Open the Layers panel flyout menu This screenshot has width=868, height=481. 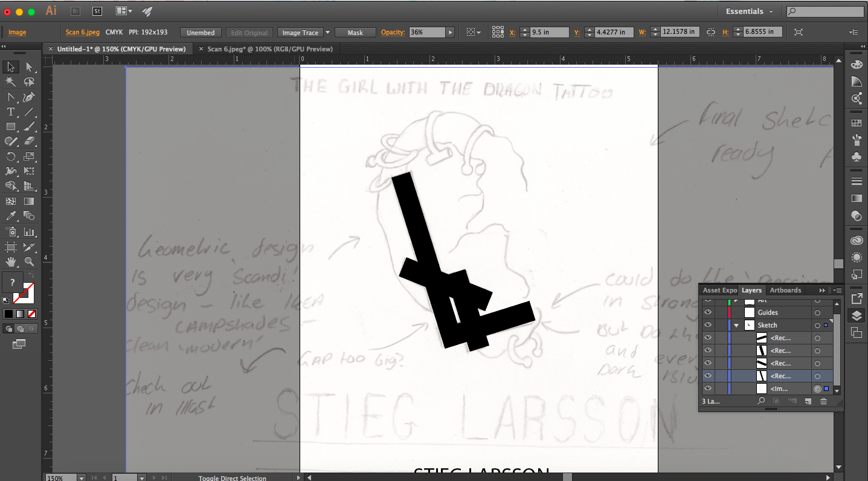(837, 291)
